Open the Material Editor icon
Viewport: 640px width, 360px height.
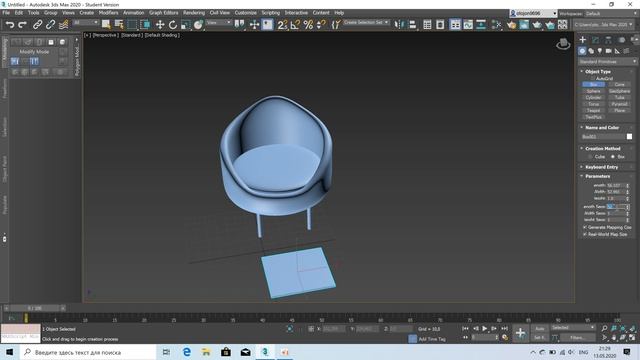click(496, 24)
